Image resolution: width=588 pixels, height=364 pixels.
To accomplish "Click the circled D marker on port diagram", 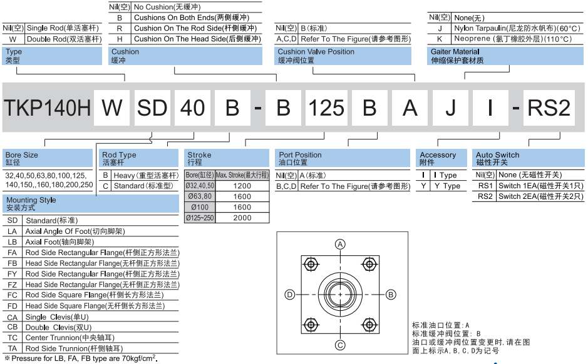I will (x=290, y=294).
